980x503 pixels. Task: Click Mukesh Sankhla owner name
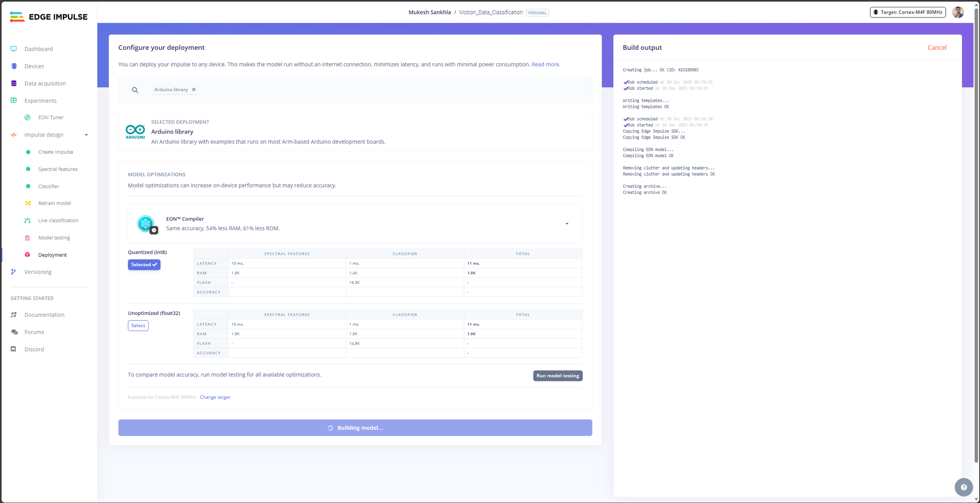[x=430, y=12]
